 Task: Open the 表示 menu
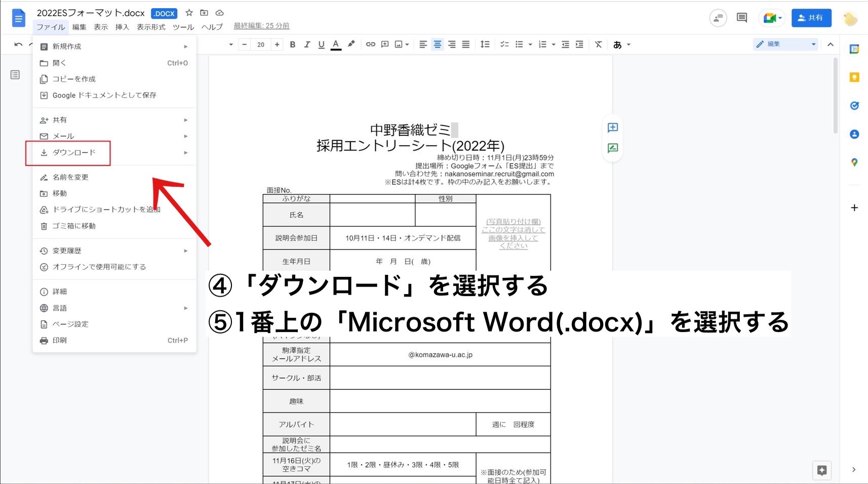coord(101,27)
